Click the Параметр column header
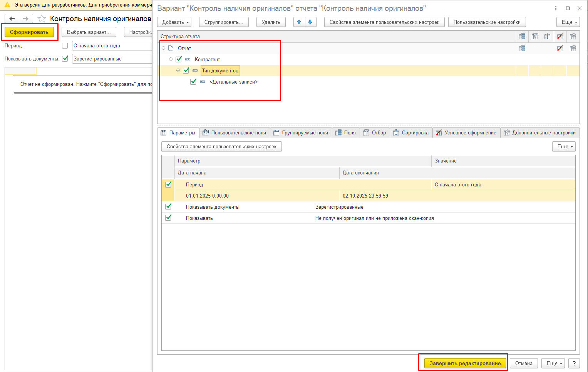This screenshot has width=588, height=372. click(303, 161)
